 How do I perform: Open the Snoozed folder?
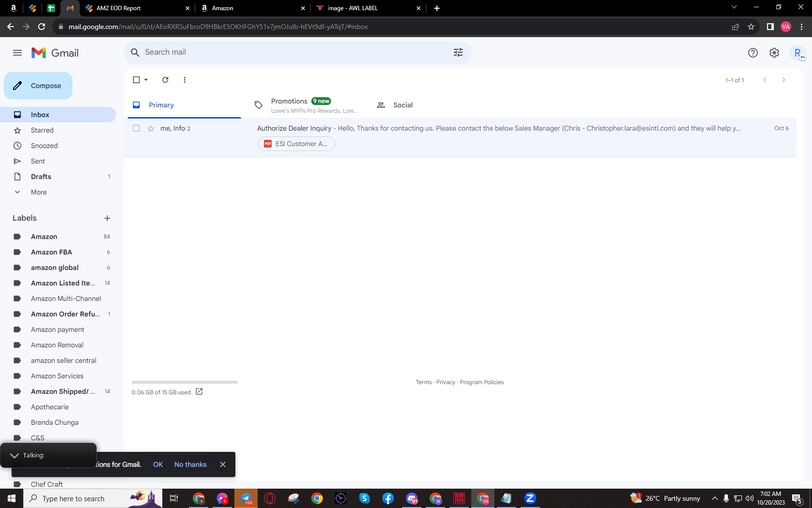click(x=58, y=146)
